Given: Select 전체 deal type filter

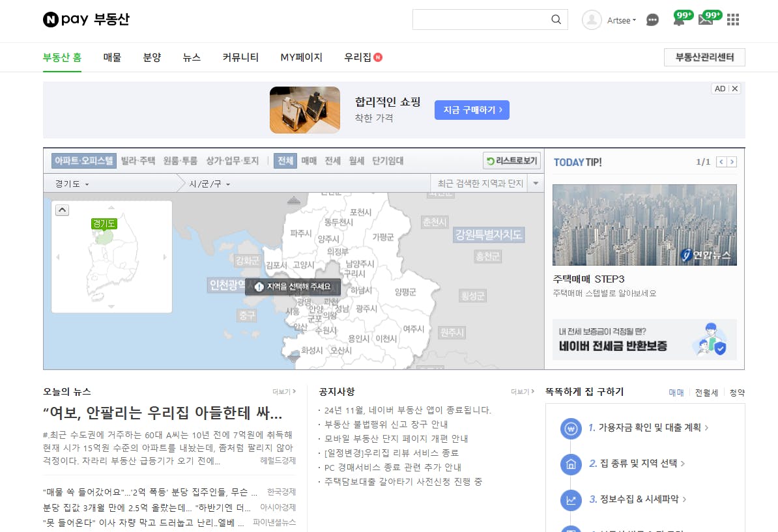Looking at the screenshot, I should point(285,161).
